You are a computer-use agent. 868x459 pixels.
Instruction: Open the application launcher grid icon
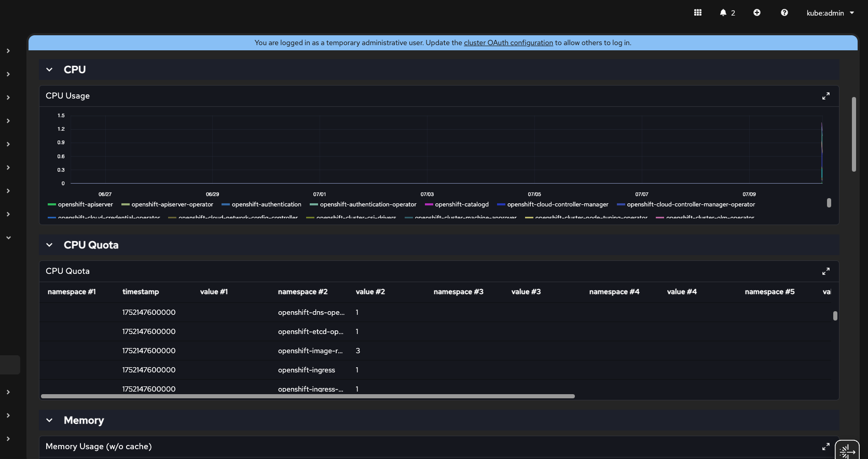pyautogui.click(x=698, y=12)
